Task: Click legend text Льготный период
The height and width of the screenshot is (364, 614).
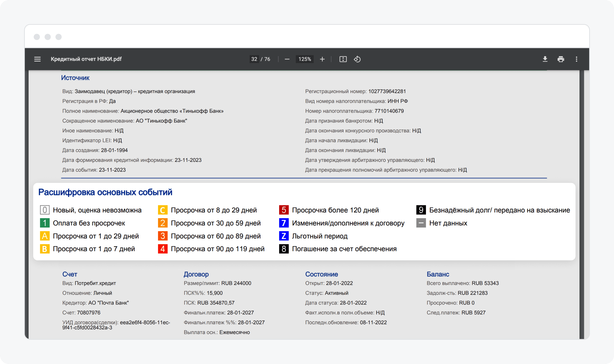Action: click(320, 236)
